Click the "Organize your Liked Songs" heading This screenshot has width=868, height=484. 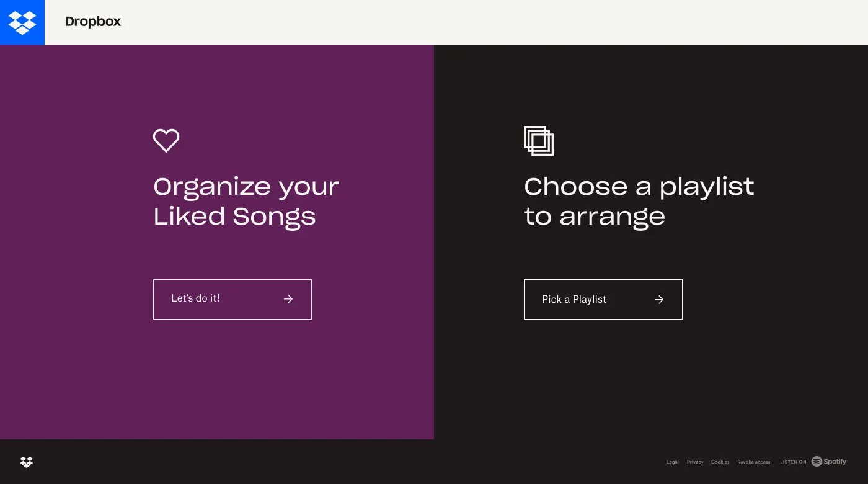[x=246, y=201]
